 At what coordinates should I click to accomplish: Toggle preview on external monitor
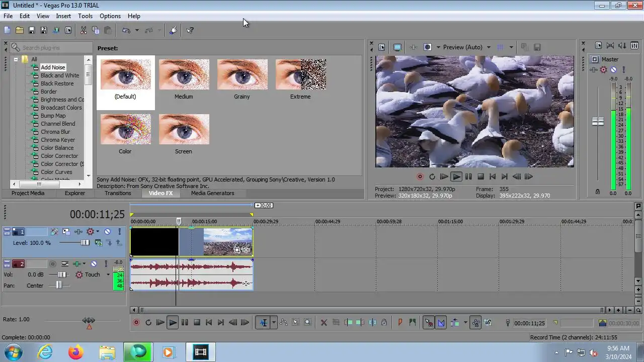(x=397, y=47)
